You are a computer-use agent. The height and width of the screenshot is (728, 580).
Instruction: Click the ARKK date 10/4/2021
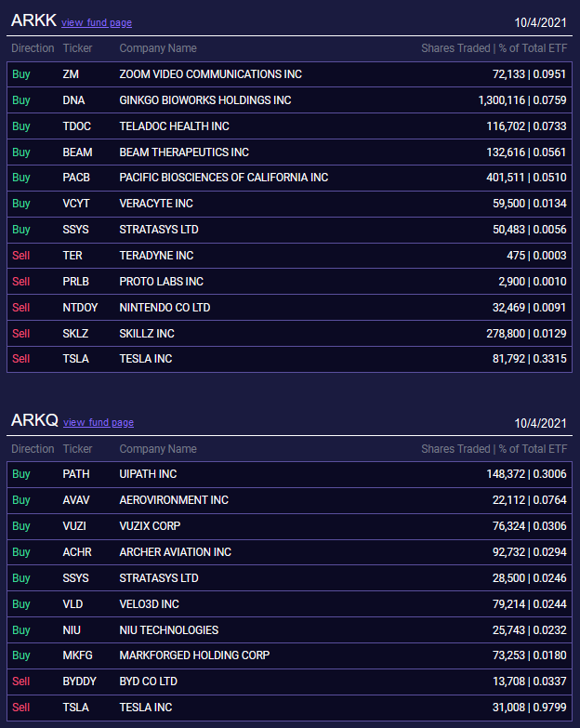(x=541, y=22)
